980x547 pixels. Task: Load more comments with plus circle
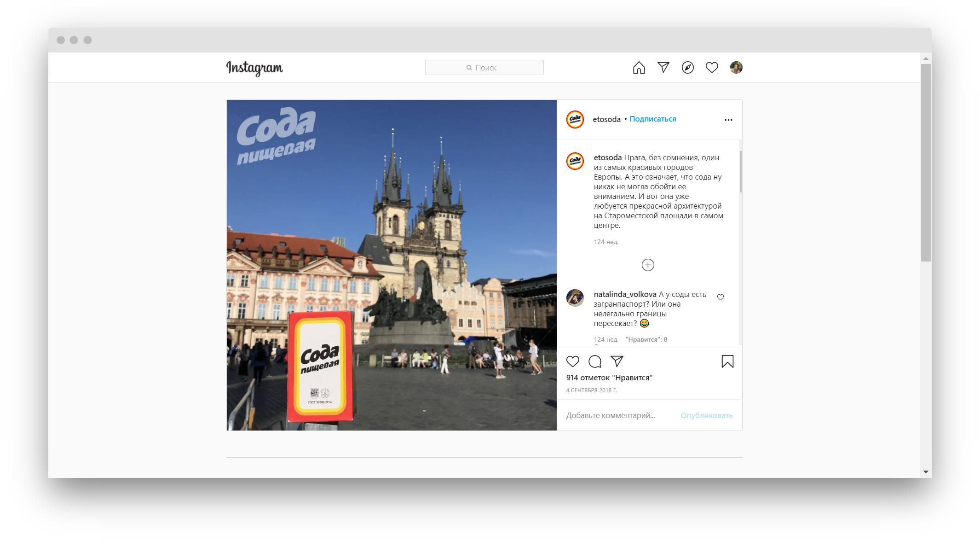click(648, 265)
